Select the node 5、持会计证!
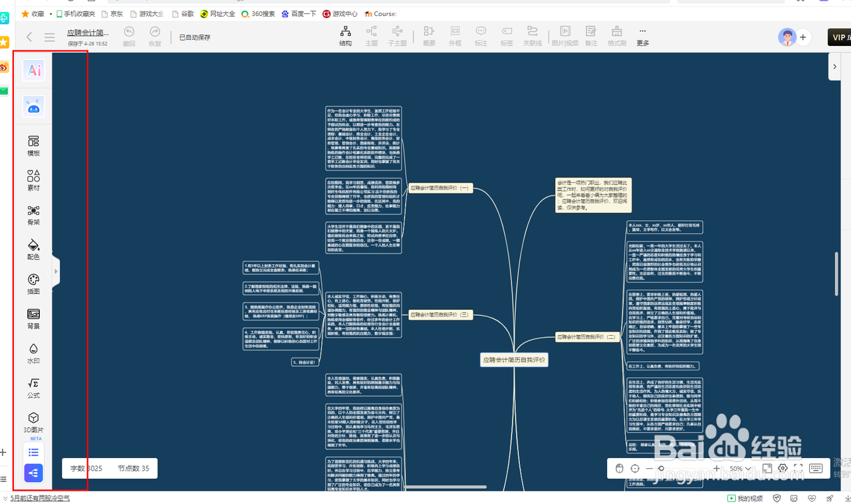Viewport: 851px width, 504px height. [304, 362]
